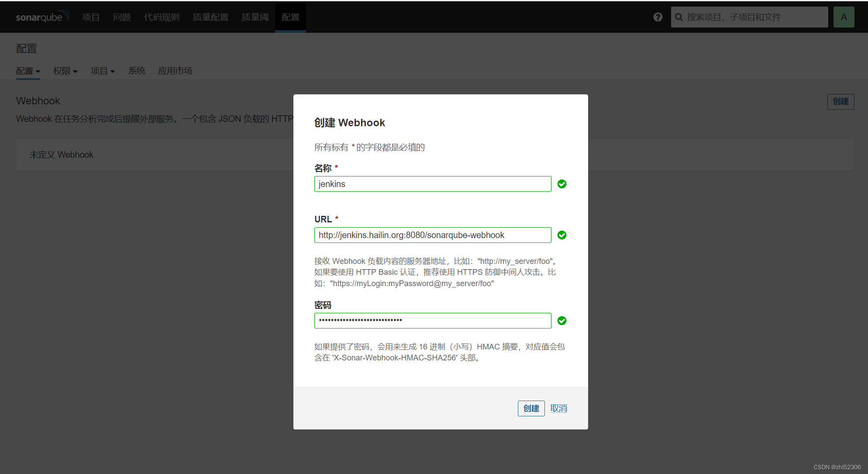Open 代码规则 in top navigation
The width and height of the screenshot is (868, 474).
pos(162,17)
